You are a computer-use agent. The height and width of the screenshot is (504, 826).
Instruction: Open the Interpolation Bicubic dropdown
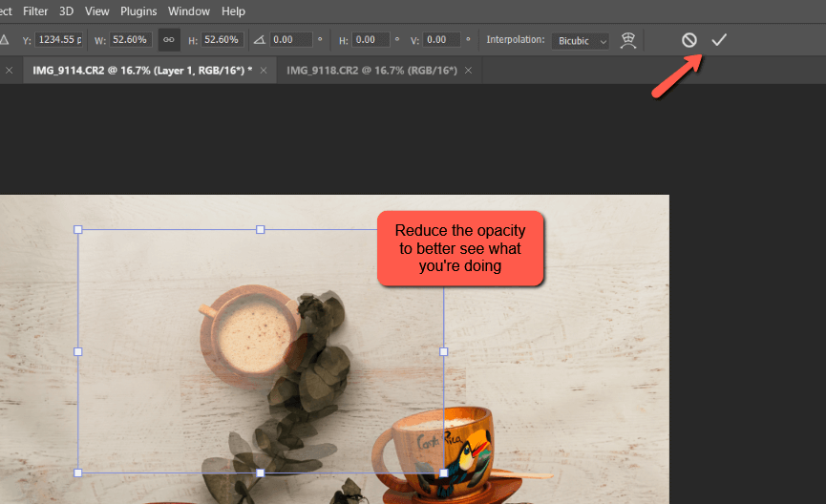(580, 40)
